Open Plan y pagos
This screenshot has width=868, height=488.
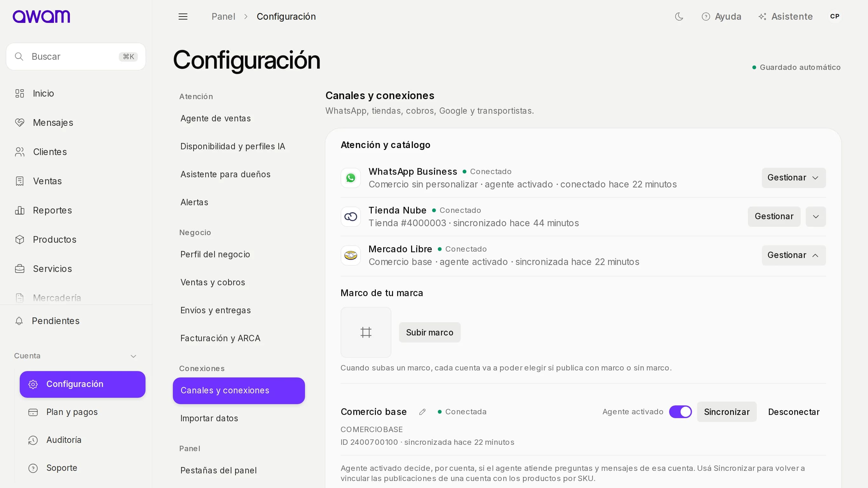(x=83, y=412)
